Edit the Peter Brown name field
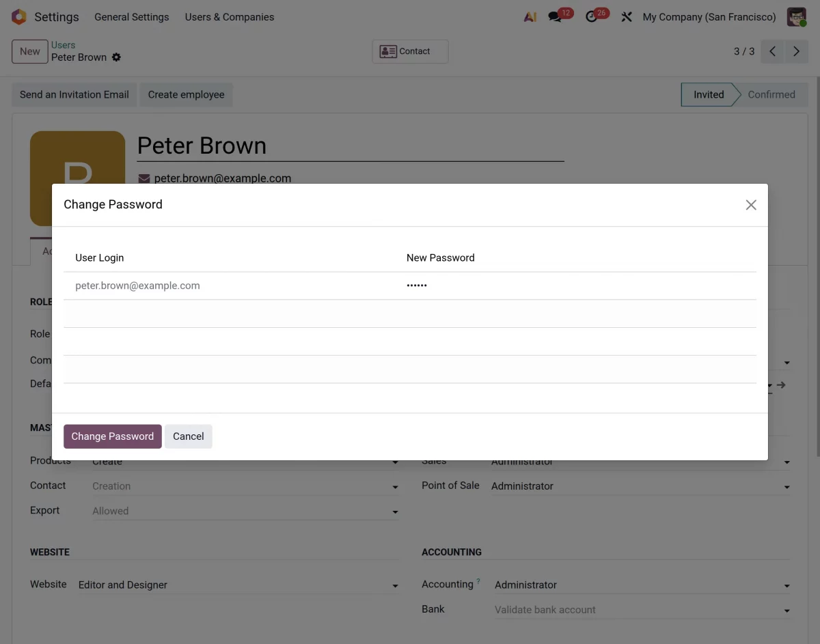Image resolution: width=820 pixels, height=644 pixels. pos(351,145)
